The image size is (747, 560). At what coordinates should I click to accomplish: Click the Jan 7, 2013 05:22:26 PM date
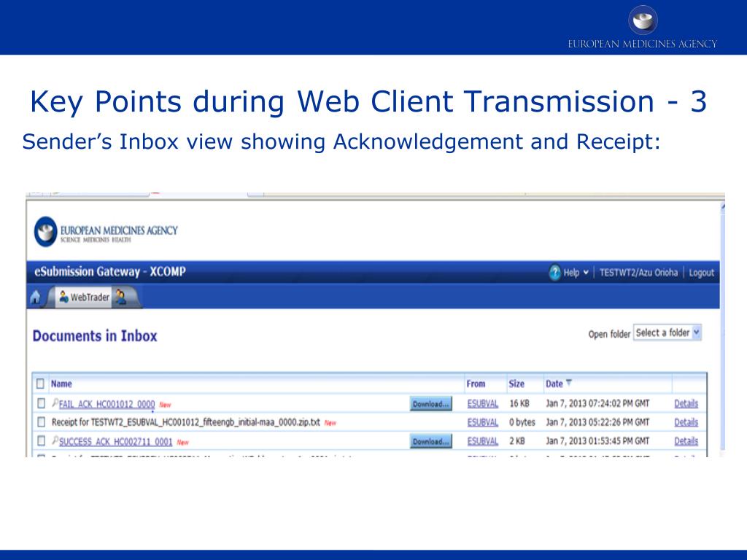pos(597,422)
